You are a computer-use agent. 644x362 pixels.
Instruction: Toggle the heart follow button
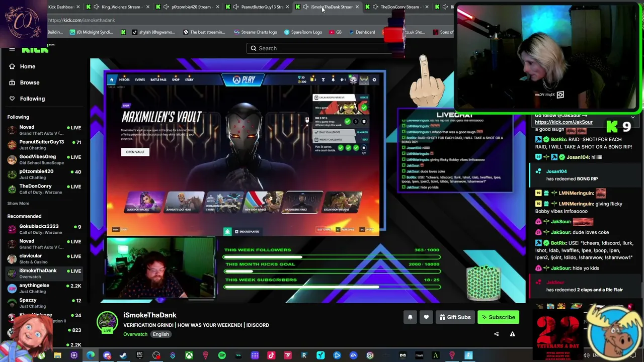[426, 317]
